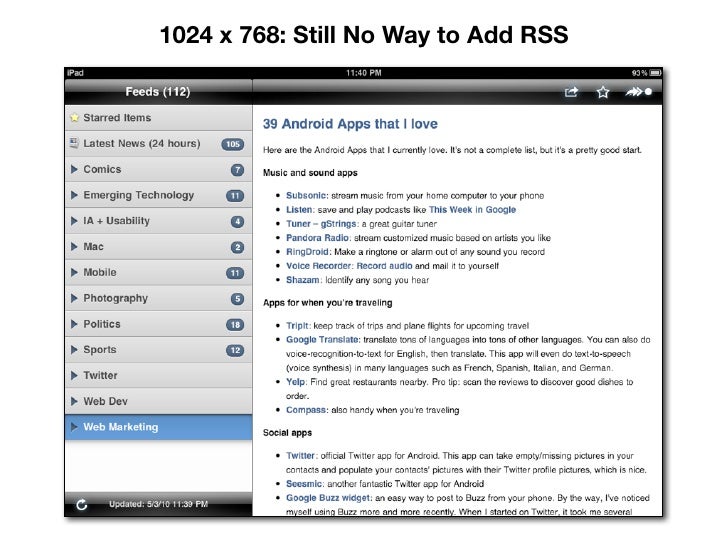Open the Starred Items list

click(x=159, y=118)
